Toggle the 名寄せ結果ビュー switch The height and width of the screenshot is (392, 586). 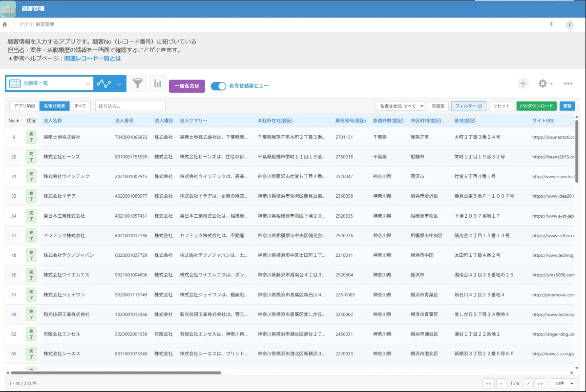[x=218, y=86]
